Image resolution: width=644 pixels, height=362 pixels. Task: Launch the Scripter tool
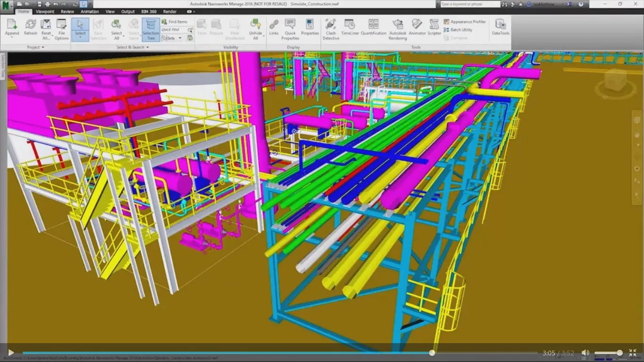pos(434,28)
